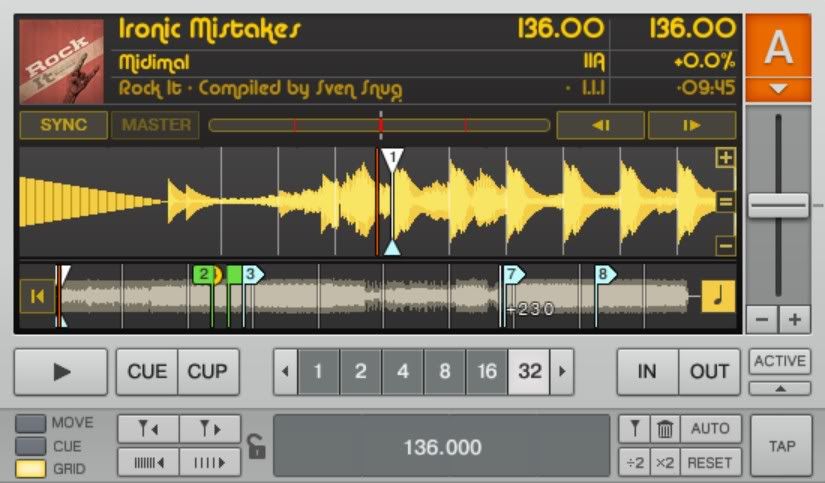The width and height of the screenshot is (825, 483).
Task: Toggle the loop ACTIVE button
Action: [x=780, y=361]
